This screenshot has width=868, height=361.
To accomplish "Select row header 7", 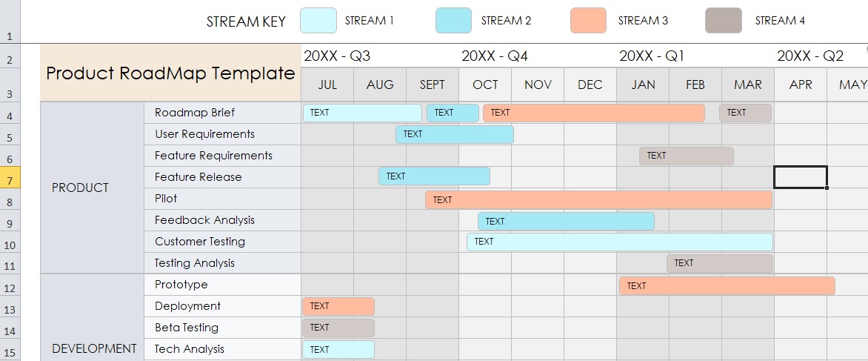I will [10, 177].
